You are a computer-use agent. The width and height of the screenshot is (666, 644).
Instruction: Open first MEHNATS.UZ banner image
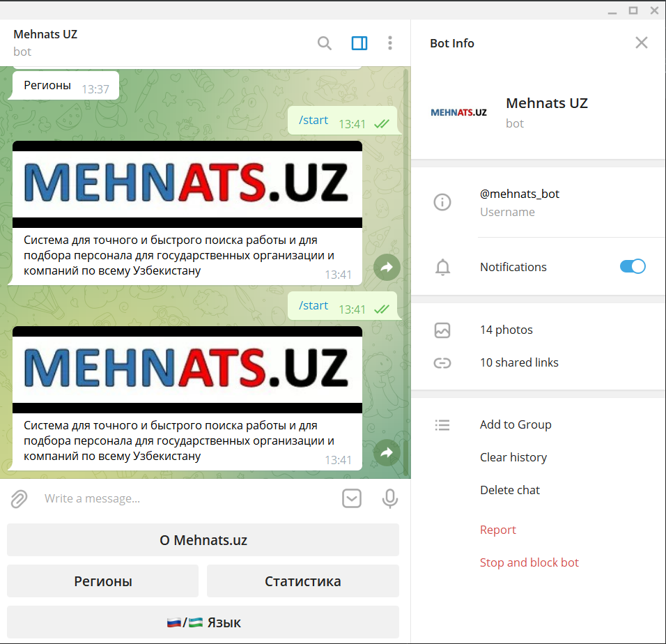[187, 185]
